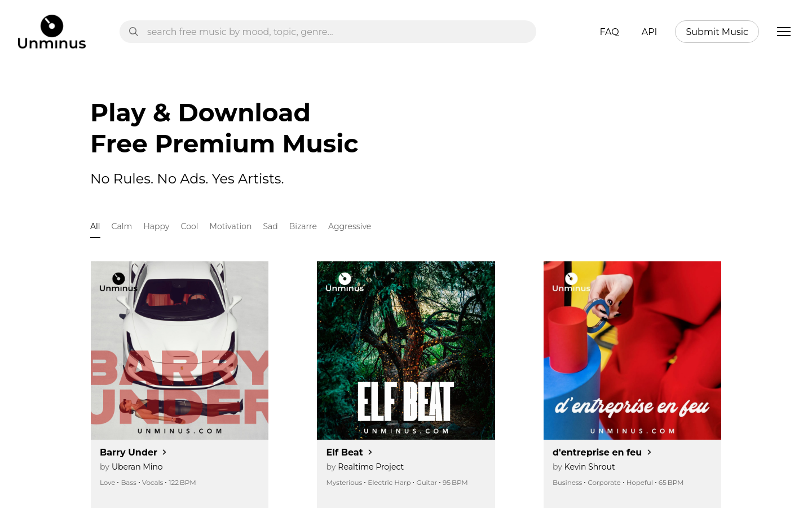Viewport: 812px width, 508px height.
Task: Open the d'entreprise en feu cover image
Action: pos(632,351)
